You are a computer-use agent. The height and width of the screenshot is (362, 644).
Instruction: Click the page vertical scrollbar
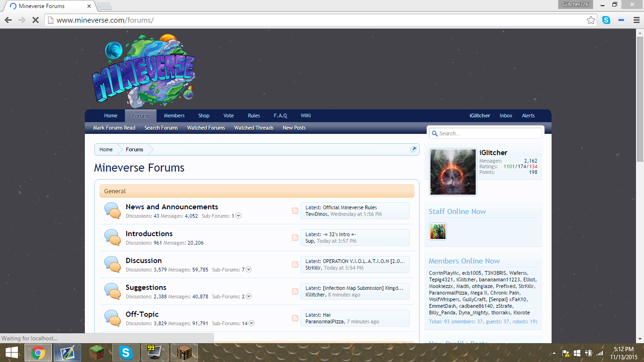640,99
